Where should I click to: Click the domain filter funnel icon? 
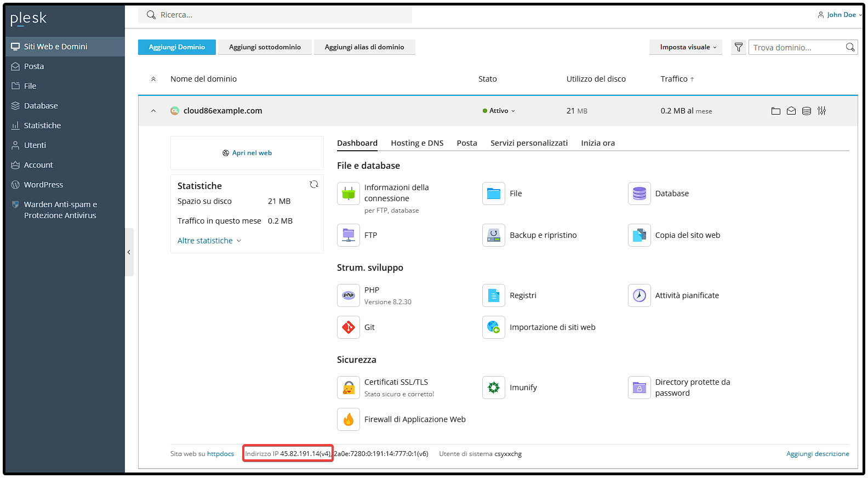click(x=739, y=47)
